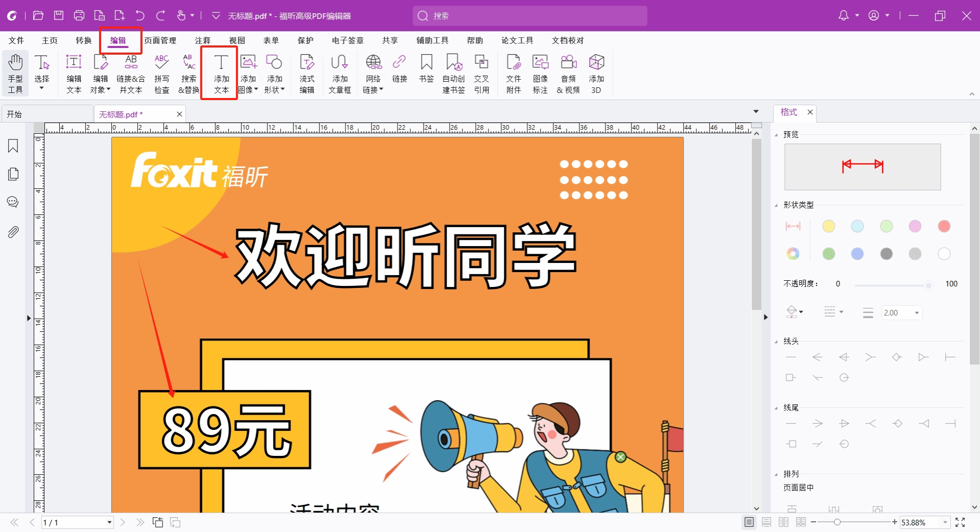980x532 pixels.
Task: Click the Bookmark (书签) ribbon icon
Action: pos(426,69)
